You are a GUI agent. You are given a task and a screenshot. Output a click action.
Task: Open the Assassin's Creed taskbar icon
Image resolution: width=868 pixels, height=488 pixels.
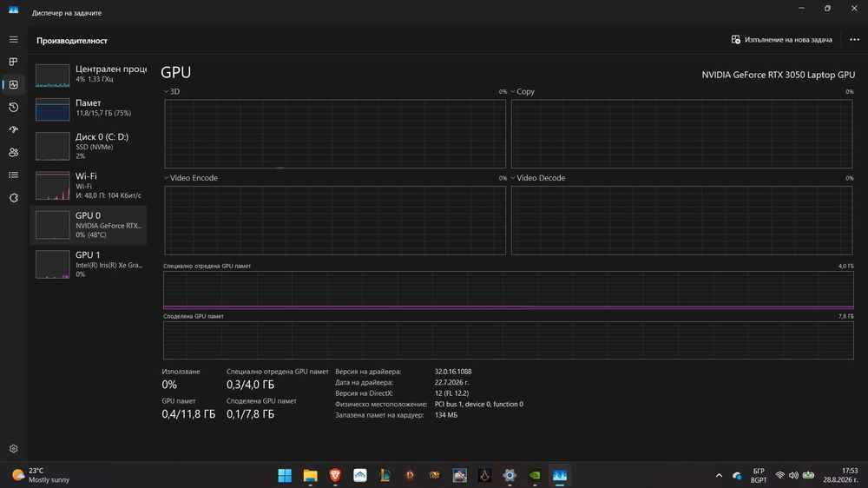[484, 475]
